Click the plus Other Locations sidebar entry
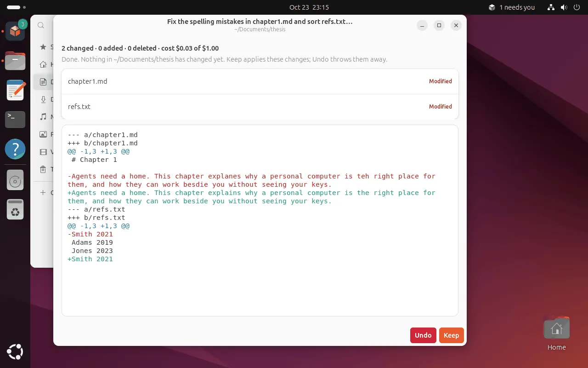588x368 pixels. point(43,193)
